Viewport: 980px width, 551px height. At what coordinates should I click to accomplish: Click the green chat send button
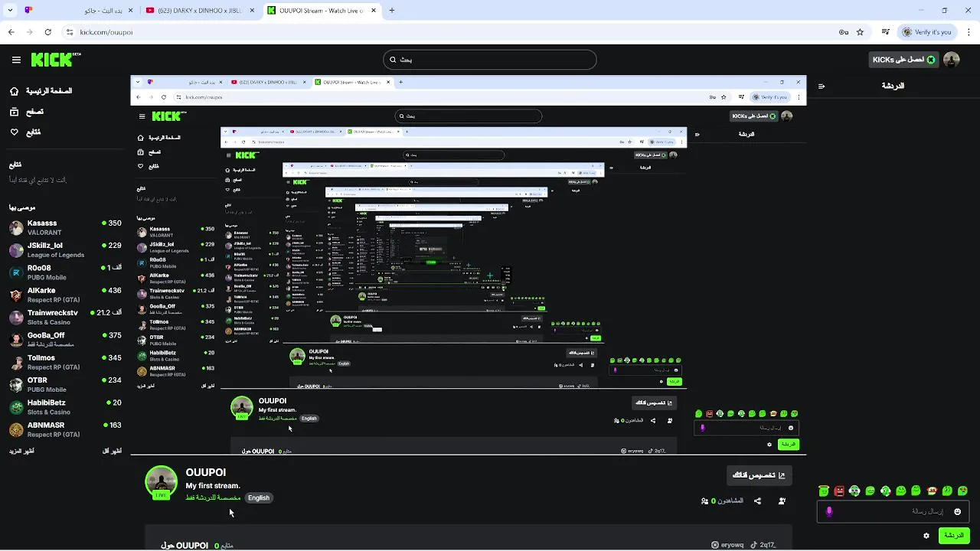click(x=954, y=536)
